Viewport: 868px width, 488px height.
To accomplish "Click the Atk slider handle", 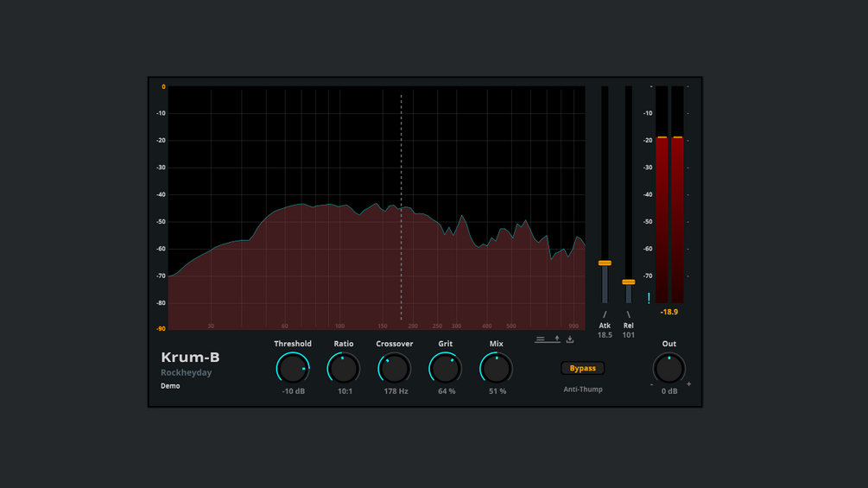I will click(x=605, y=263).
